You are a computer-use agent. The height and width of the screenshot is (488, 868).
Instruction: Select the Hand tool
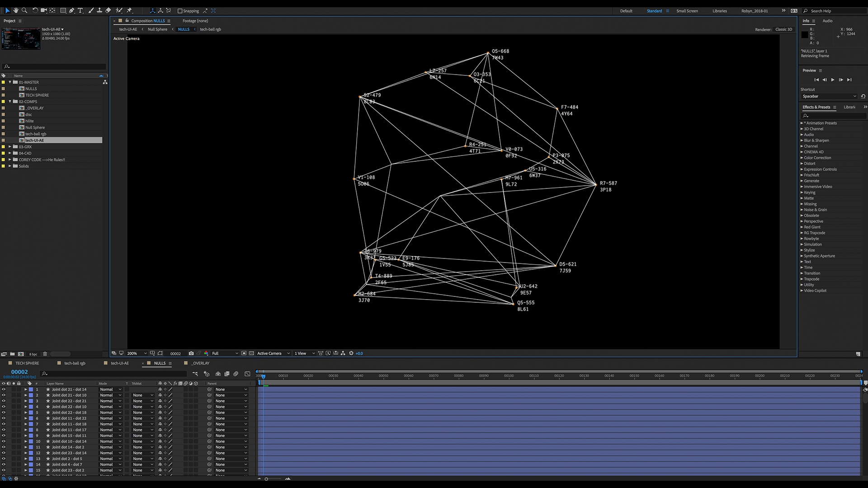[16, 10]
